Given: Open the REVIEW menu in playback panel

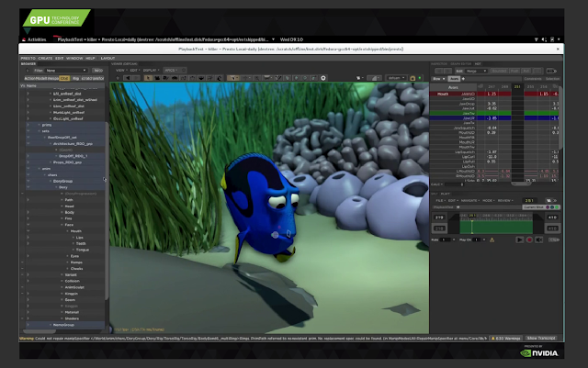Looking at the screenshot, I should click(505, 200).
